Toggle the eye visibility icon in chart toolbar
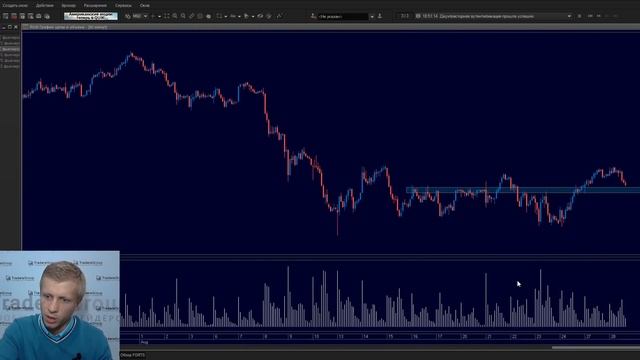The image size is (640, 360). click(260, 16)
